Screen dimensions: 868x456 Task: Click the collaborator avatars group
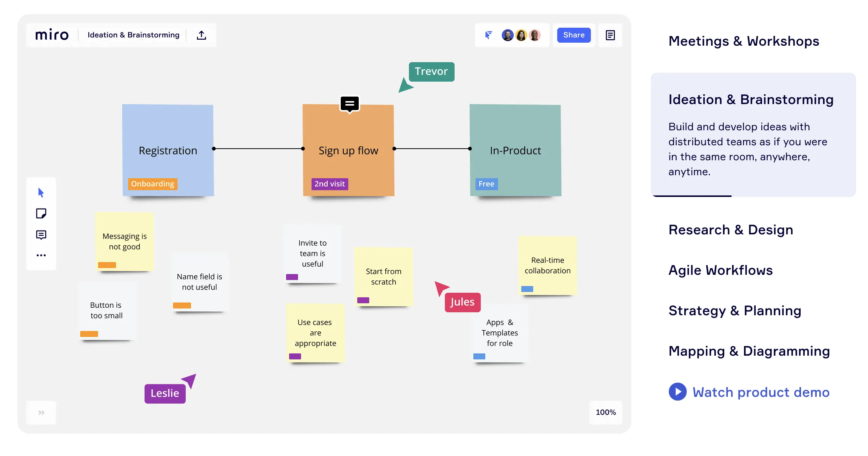click(x=521, y=35)
